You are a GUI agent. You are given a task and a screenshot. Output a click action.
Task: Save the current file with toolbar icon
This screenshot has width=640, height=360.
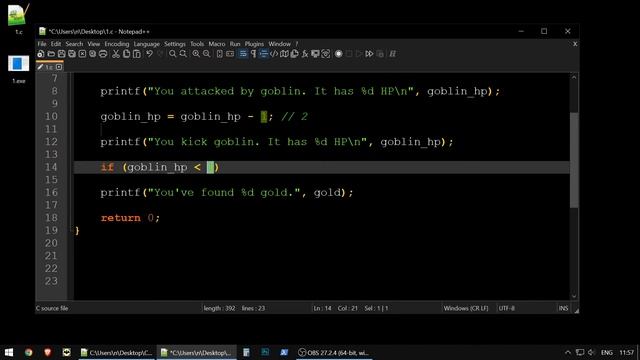[61, 54]
